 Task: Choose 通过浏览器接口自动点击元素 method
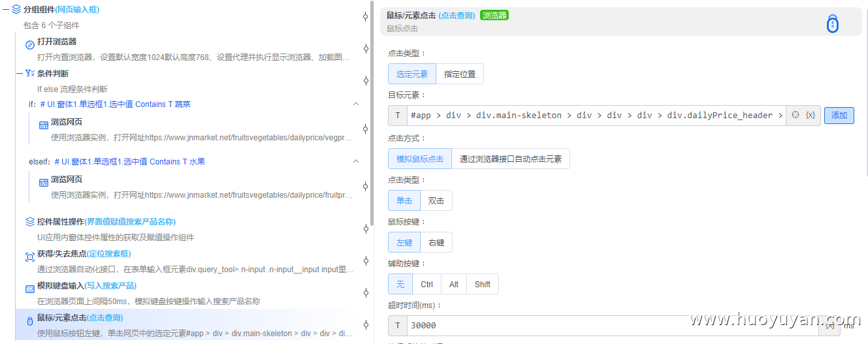[511, 159]
